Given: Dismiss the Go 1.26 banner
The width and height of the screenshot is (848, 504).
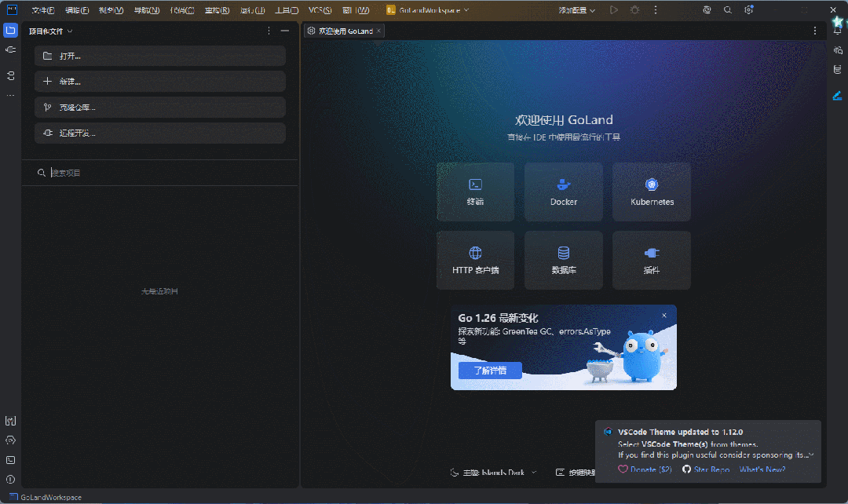Looking at the screenshot, I should (664, 316).
